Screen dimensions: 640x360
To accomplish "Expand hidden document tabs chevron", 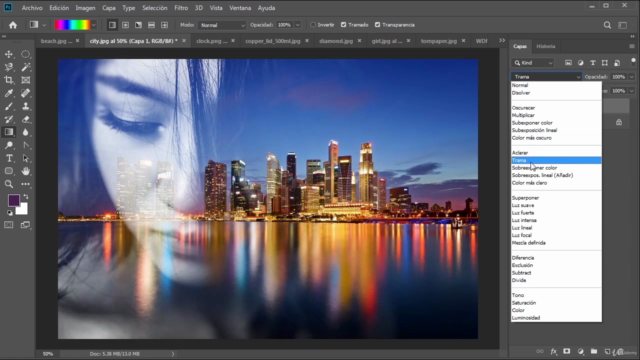I will pos(502,40).
